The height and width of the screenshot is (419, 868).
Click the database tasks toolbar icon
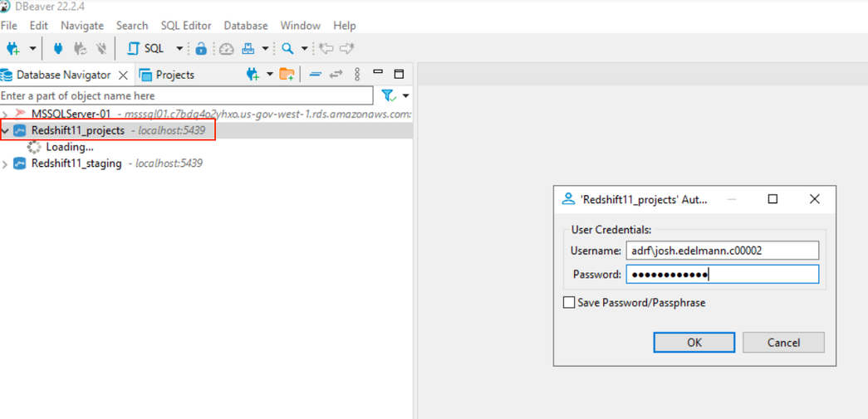pyautogui.click(x=248, y=49)
